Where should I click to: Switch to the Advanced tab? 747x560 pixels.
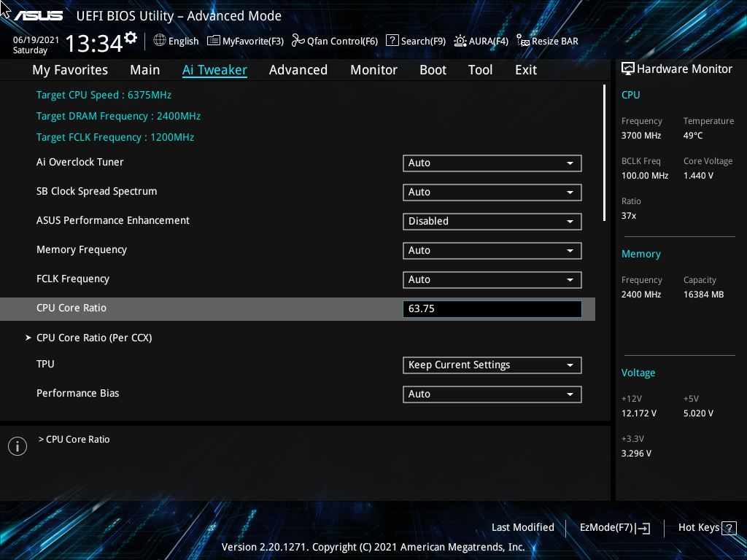[298, 69]
